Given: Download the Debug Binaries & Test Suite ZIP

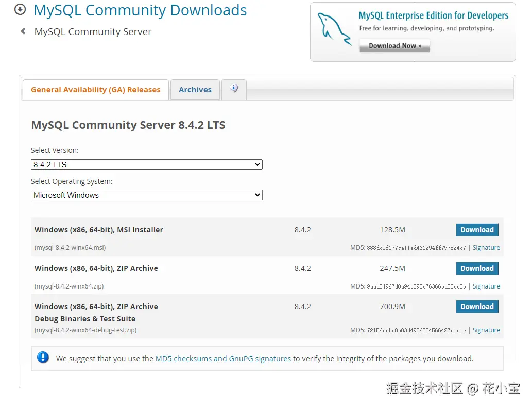Looking at the screenshot, I should (477, 307).
